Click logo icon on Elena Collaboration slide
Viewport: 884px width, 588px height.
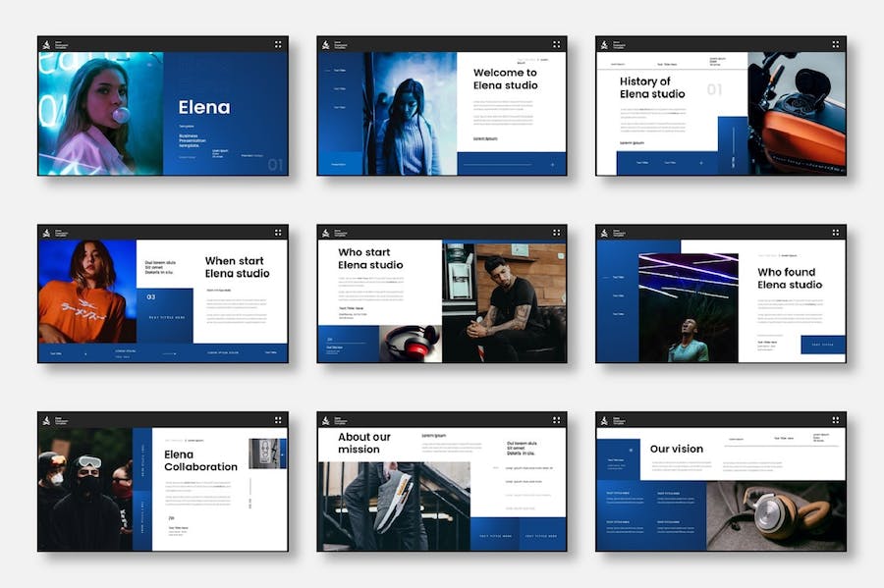[45, 420]
